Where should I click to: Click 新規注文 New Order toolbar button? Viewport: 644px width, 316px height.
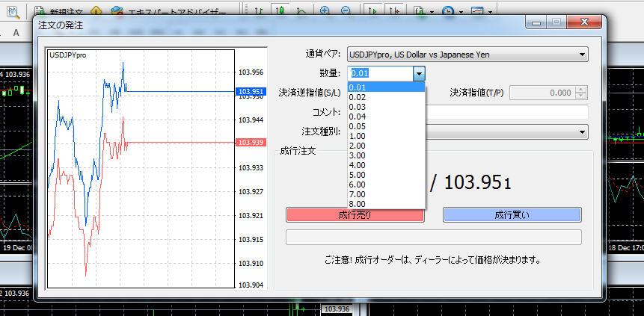coord(59,11)
